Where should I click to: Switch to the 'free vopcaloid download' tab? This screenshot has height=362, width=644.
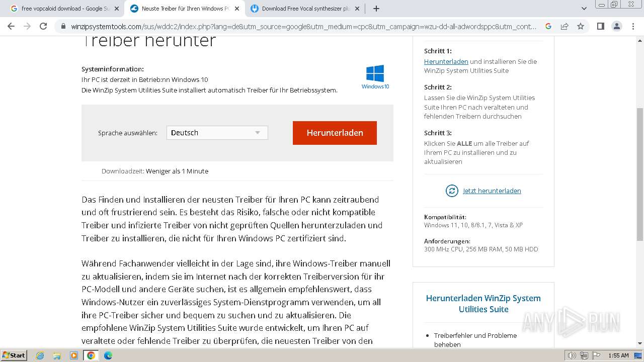coord(63,9)
